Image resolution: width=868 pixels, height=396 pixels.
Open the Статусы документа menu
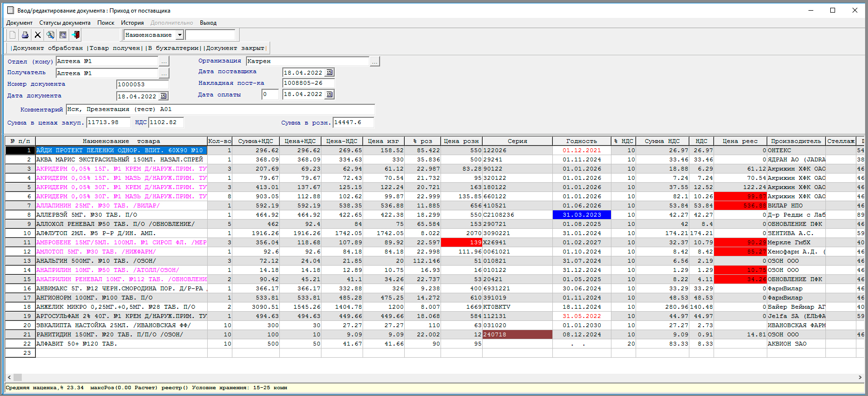point(65,23)
